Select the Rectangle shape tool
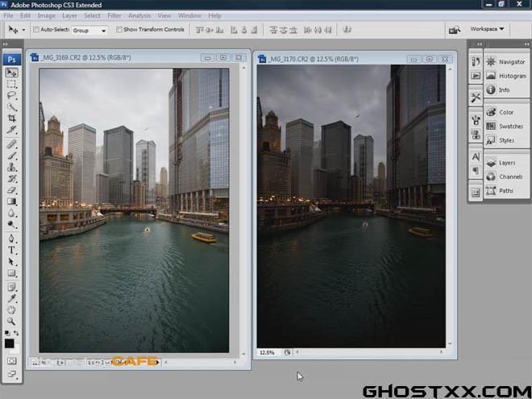532x399 pixels. point(11,273)
